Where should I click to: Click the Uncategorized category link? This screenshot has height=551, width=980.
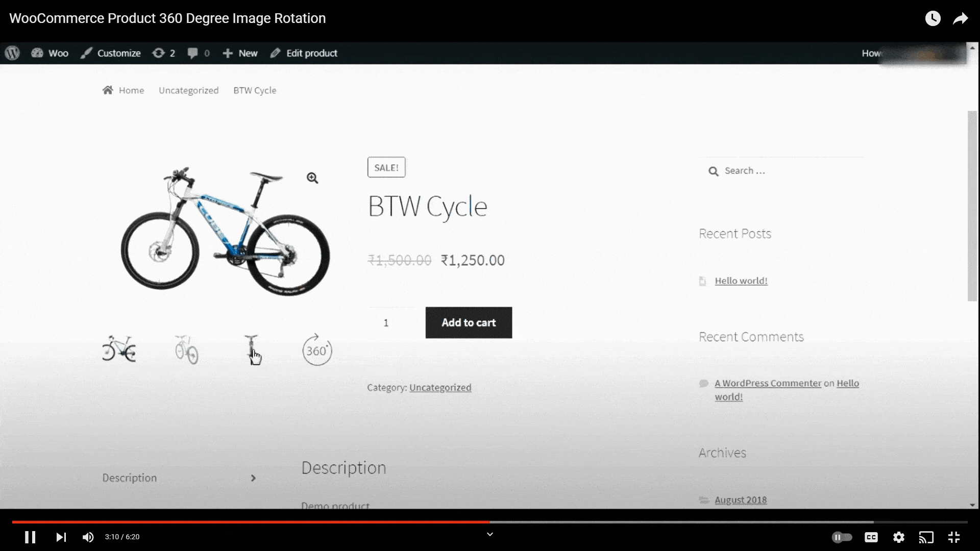441,388
